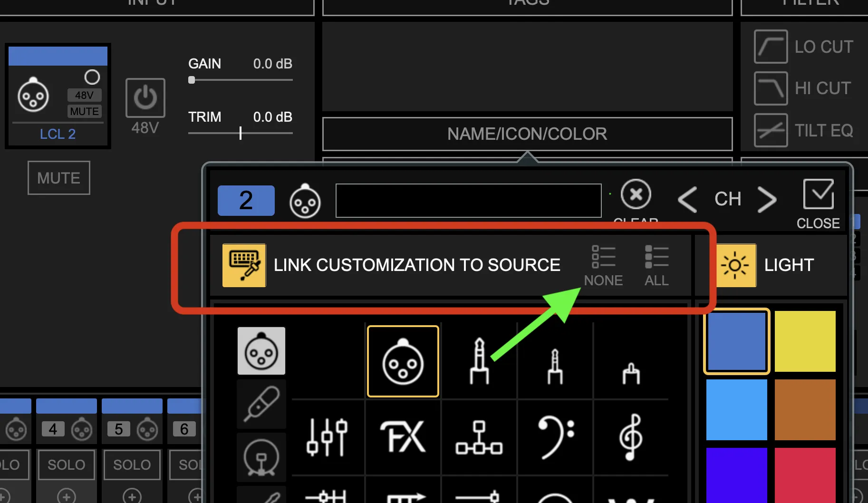The image size is (868, 503).
Task: Select the mixer faders icon
Action: pyautogui.click(x=327, y=437)
